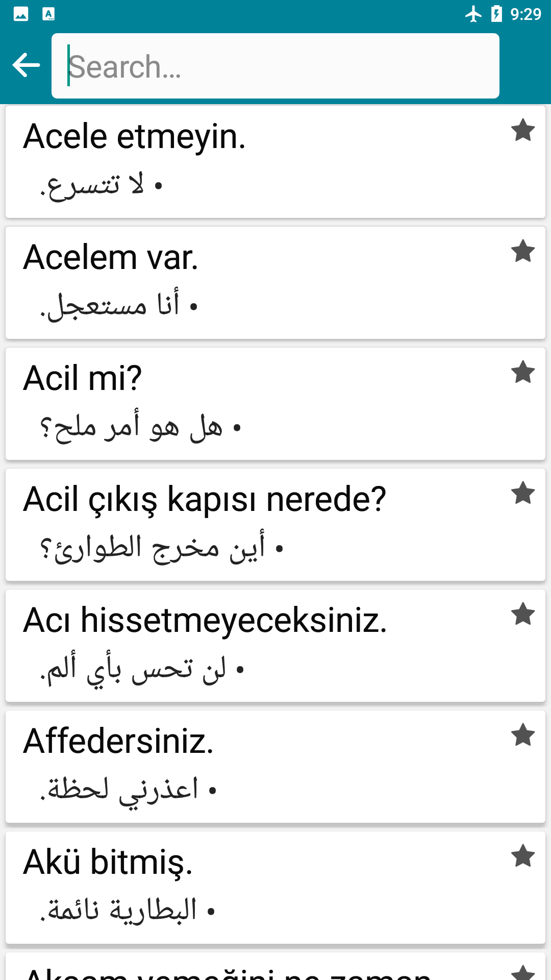Favorite the 'Acı hissetmeyeceksiniz.' entry
This screenshot has height=980, width=551.
[x=523, y=614]
